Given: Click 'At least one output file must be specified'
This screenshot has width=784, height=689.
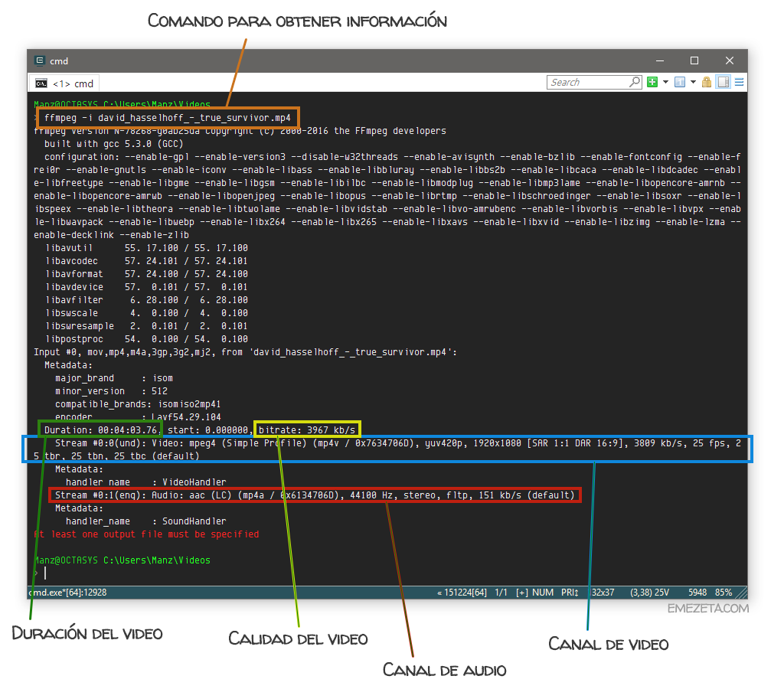Looking at the screenshot, I should [x=146, y=534].
